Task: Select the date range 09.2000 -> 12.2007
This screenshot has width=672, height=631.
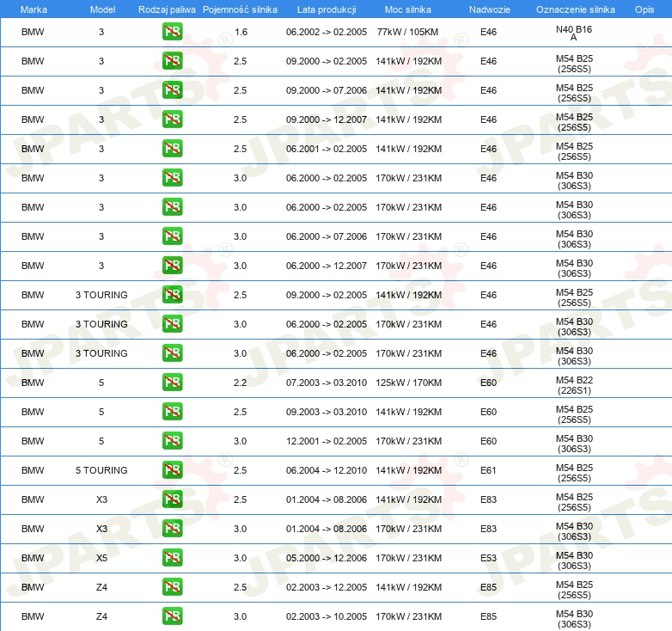Action: (327, 119)
